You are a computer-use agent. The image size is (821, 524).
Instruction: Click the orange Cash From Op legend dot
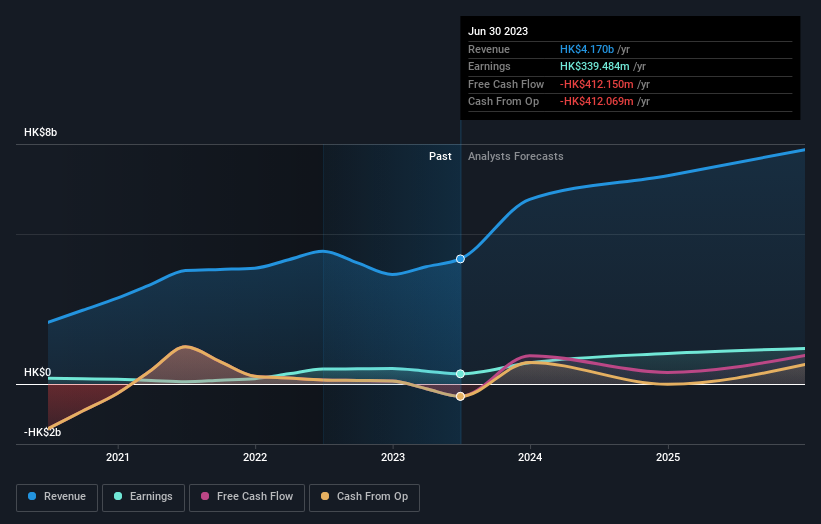tap(325, 496)
